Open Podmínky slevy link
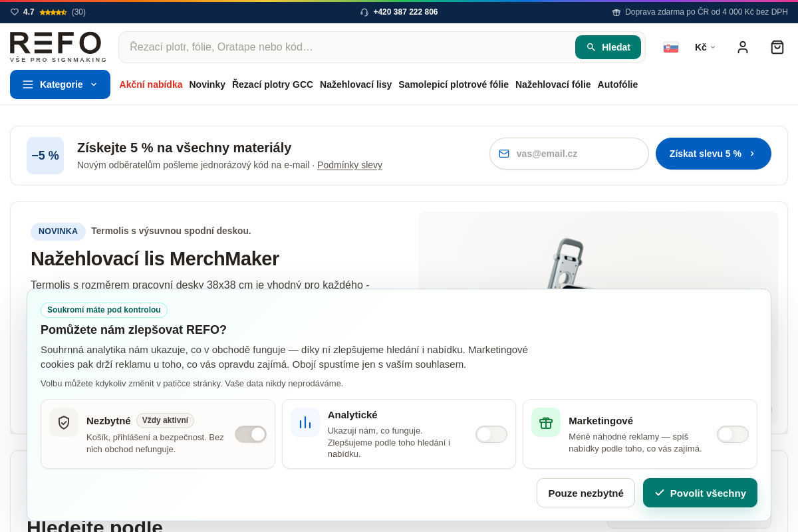Image resolution: width=798 pixels, height=532 pixels. (x=350, y=165)
